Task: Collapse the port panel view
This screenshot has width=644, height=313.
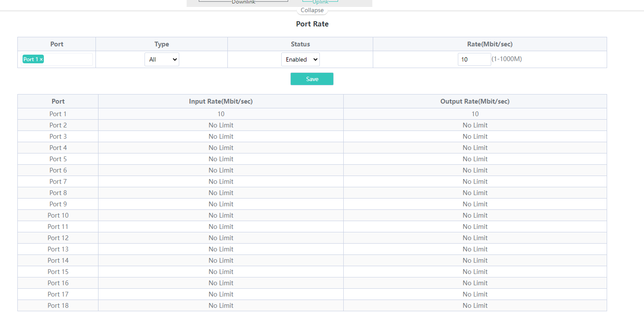Action: tap(312, 10)
